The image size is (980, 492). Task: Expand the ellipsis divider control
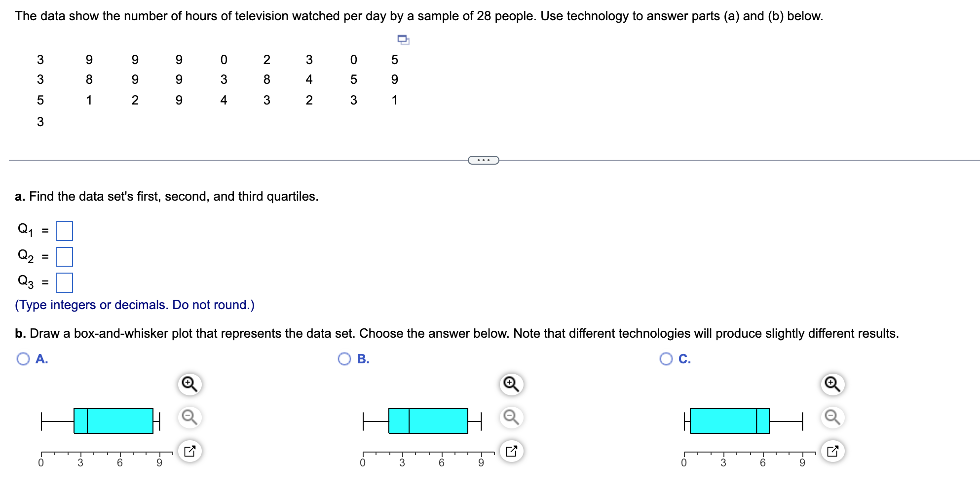[483, 160]
